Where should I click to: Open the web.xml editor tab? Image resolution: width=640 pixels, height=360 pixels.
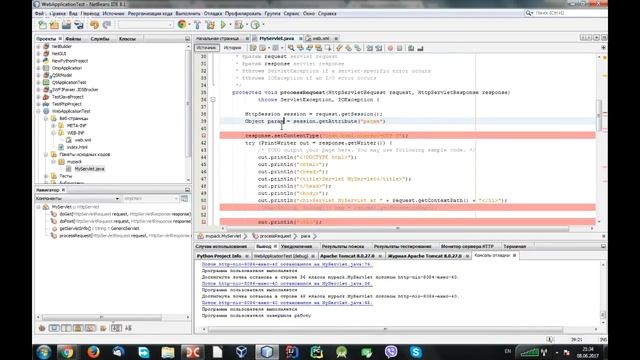click(321, 38)
